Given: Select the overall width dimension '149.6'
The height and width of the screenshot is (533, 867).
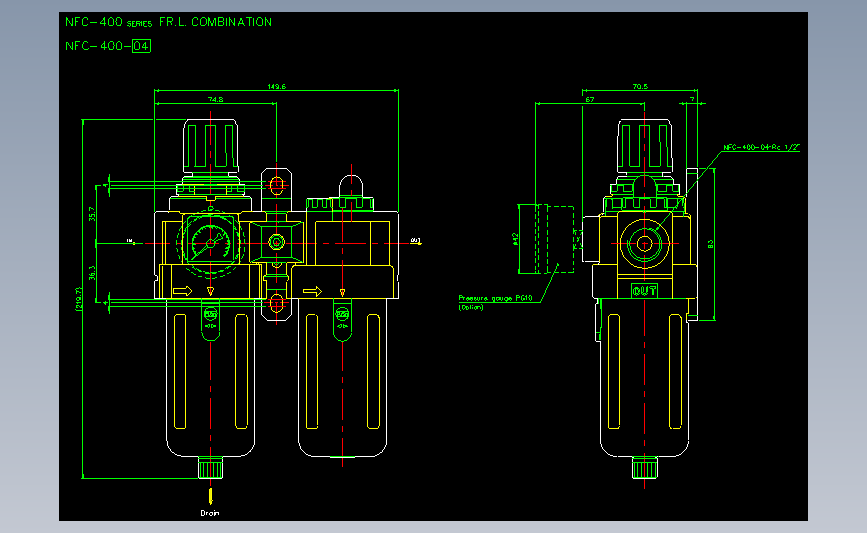Looking at the screenshot, I should [276, 86].
